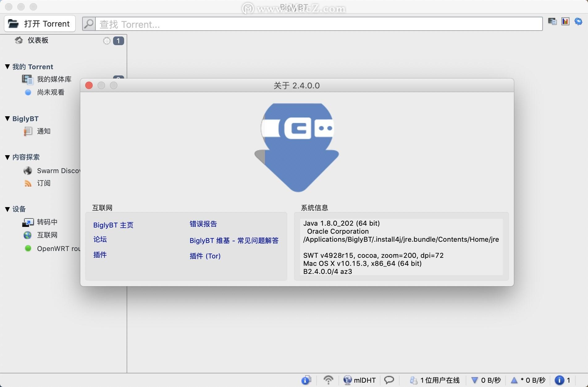Select 互联网 device sidebar item
Image resolution: width=588 pixels, height=387 pixels.
[x=47, y=235]
